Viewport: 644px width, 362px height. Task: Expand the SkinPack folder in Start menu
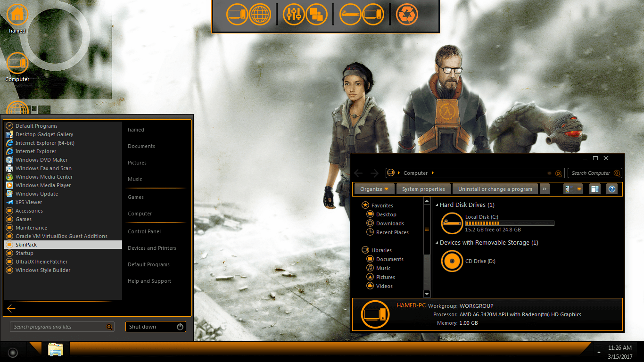(x=63, y=245)
